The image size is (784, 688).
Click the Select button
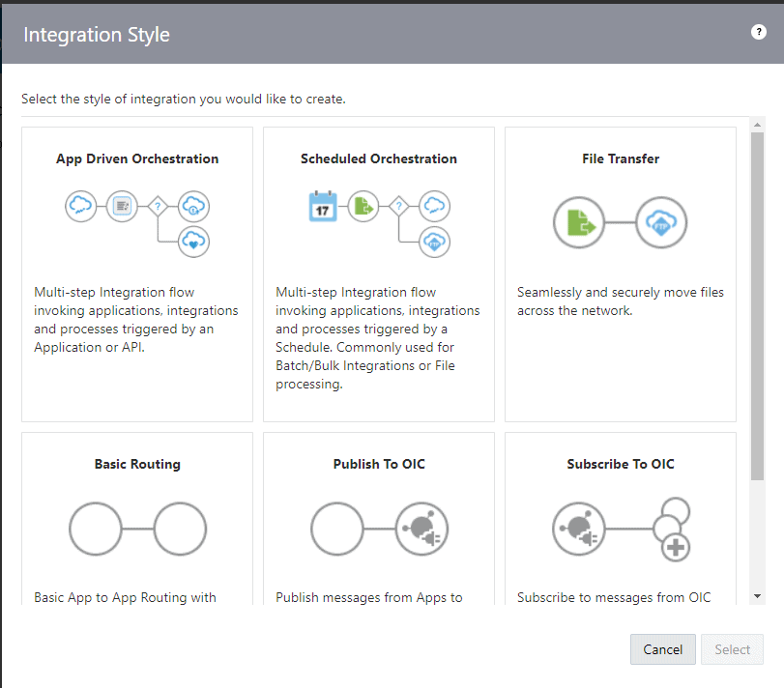click(732, 648)
